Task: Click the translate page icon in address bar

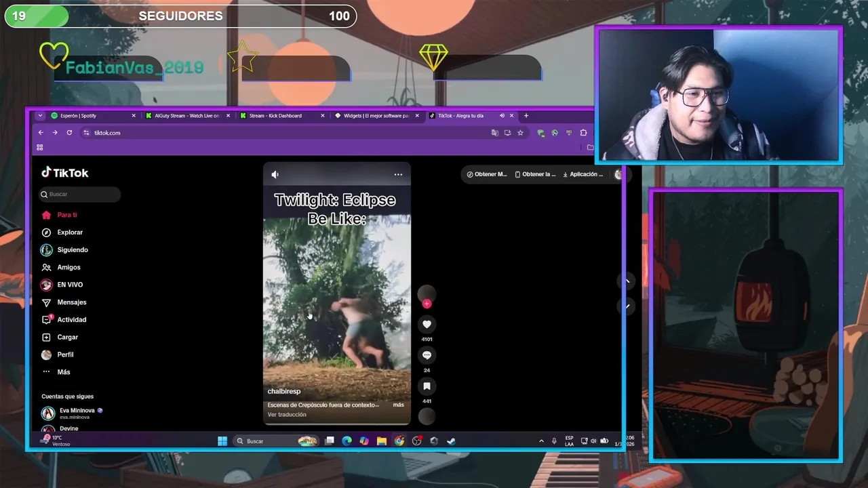Action: click(x=494, y=133)
